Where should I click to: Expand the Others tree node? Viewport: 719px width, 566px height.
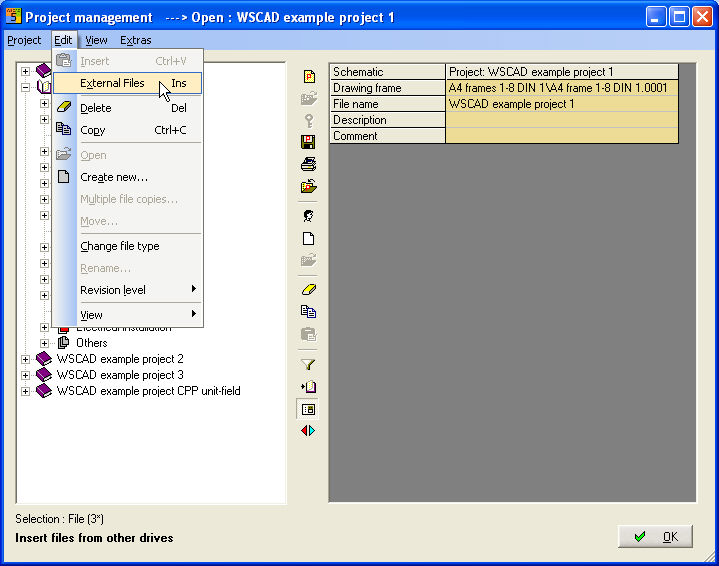pyautogui.click(x=44, y=343)
